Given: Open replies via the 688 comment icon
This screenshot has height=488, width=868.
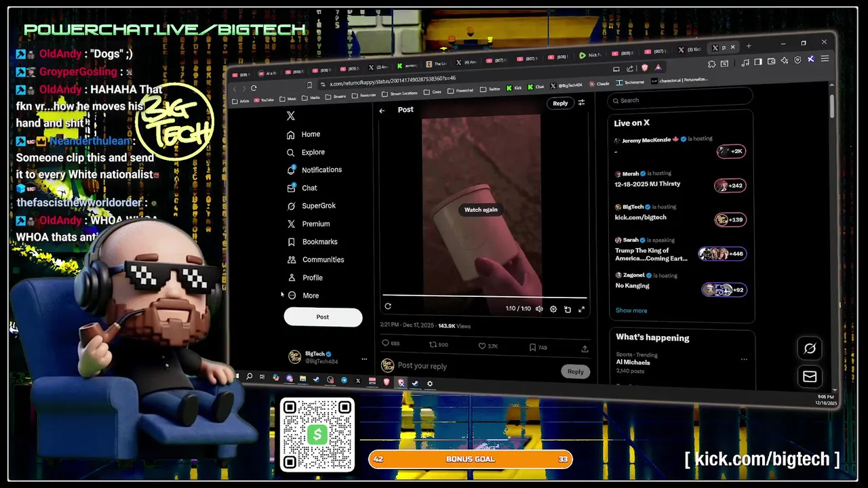Looking at the screenshot, I should point(385,344).
